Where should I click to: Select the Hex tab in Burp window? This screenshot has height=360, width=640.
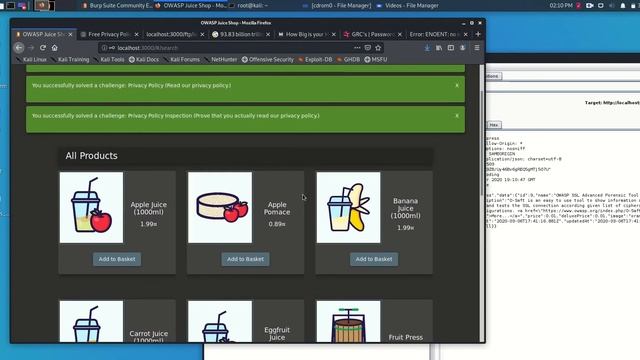494,125
